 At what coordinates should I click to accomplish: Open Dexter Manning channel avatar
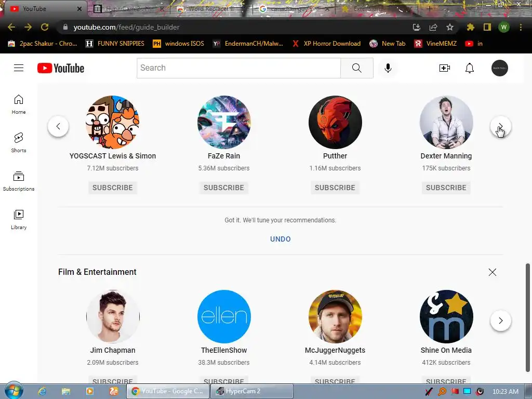pos(446,122)
